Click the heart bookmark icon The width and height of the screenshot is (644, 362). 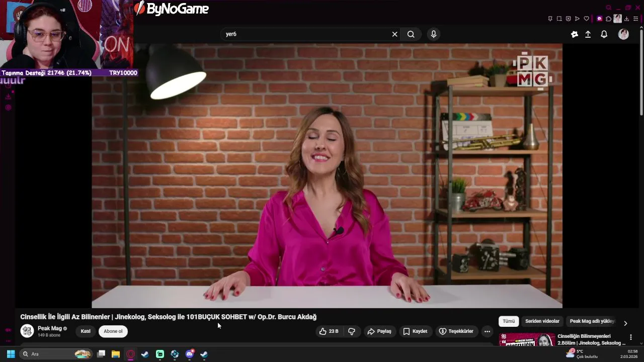coord(586,19)
